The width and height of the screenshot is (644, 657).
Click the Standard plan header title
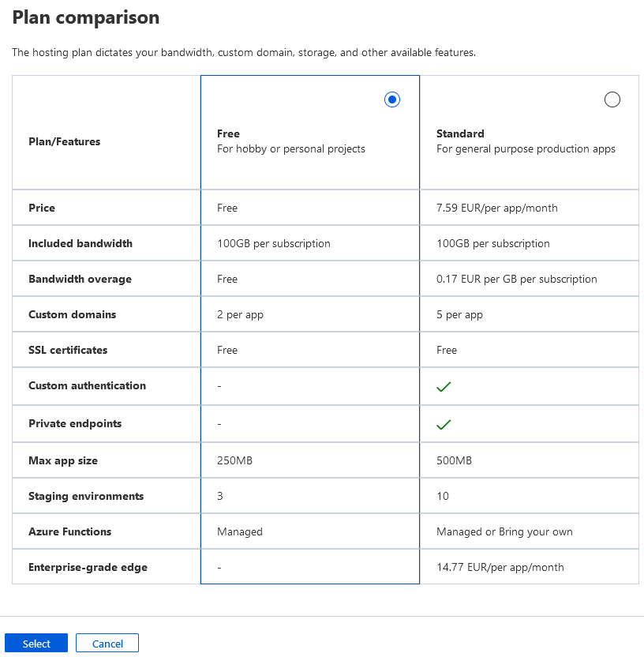(x=460, y=133)
